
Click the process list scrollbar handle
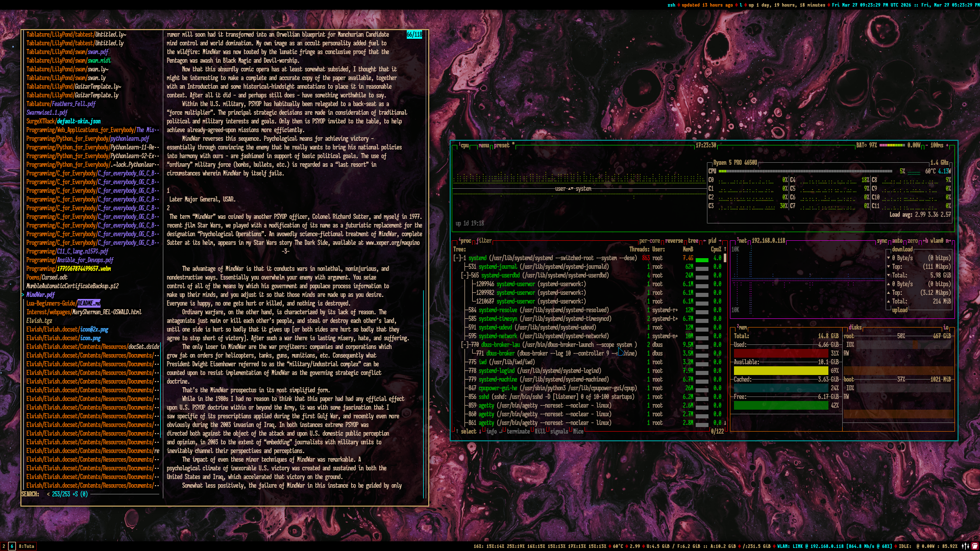coord(725,258)
